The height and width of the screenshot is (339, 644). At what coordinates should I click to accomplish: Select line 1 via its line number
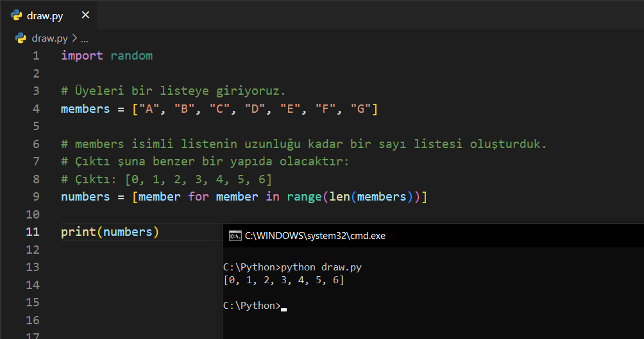pyautogui.click(x=36, y=56)
